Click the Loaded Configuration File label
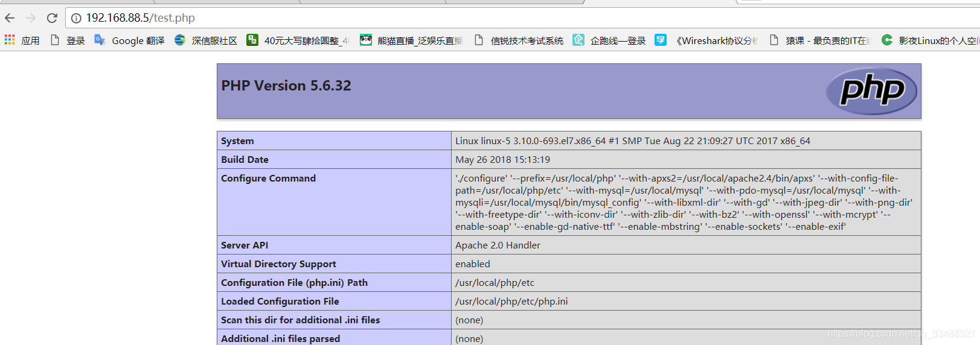 [280, 301]
